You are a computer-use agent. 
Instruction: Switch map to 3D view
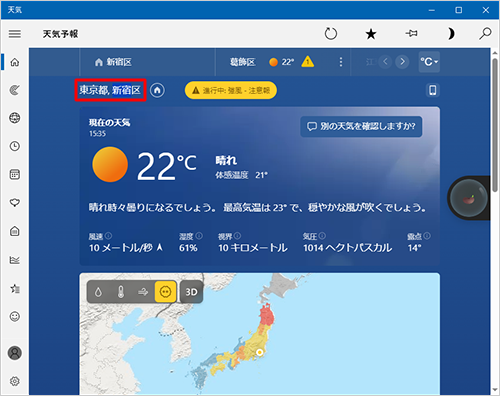tap(191, 292)
